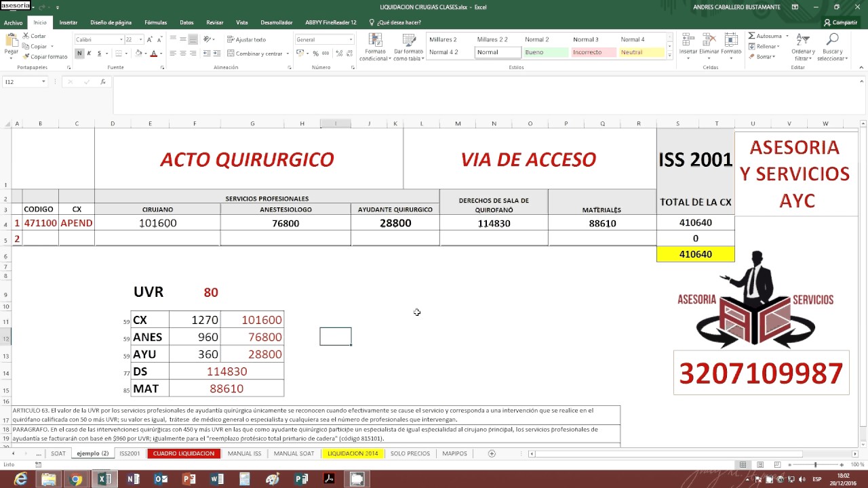Switch to the Datos ribbon tab

[x=186, y=22]
